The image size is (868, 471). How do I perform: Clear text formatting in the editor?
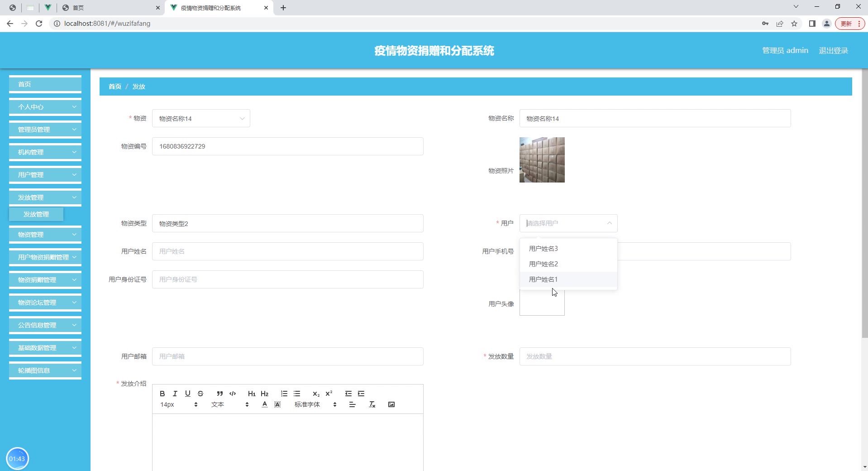[x=372, y=404]
